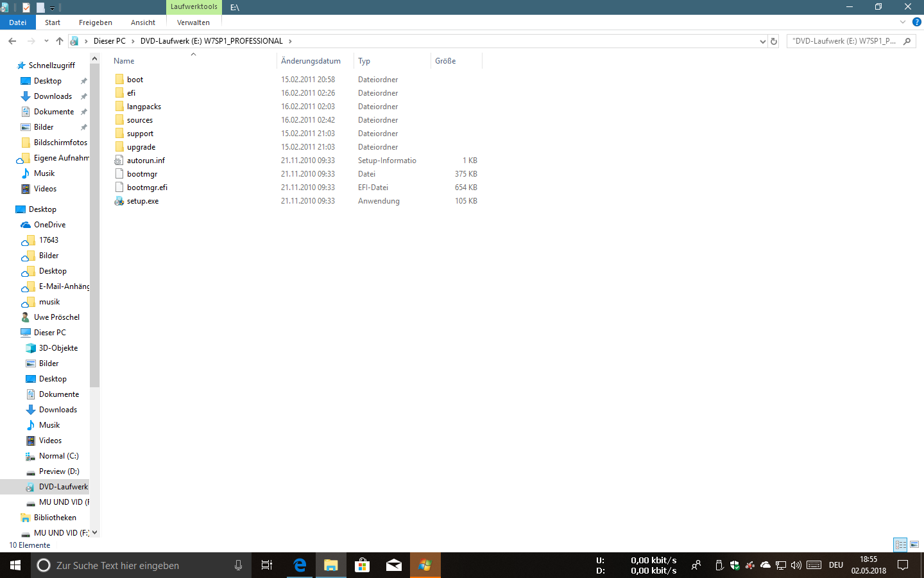
Task: Launch Microsoft Edge from the taskbar
Action: coord(299,565)
